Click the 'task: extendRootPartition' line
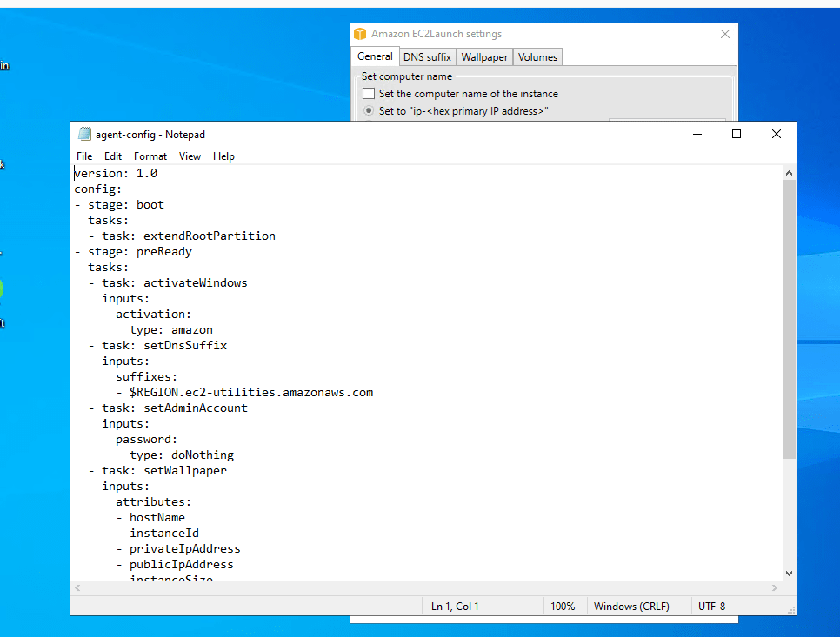Viewport: 840px width, 637px height. click(x=182, y=236)
